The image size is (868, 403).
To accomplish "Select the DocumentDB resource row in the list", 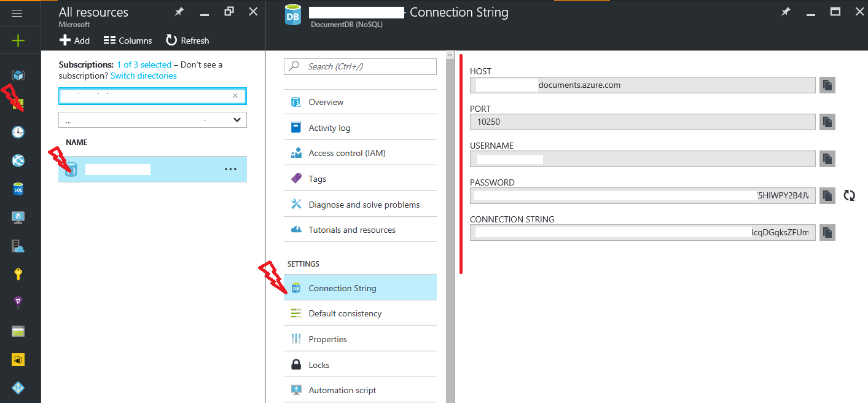I will click(x=152, y=169).
